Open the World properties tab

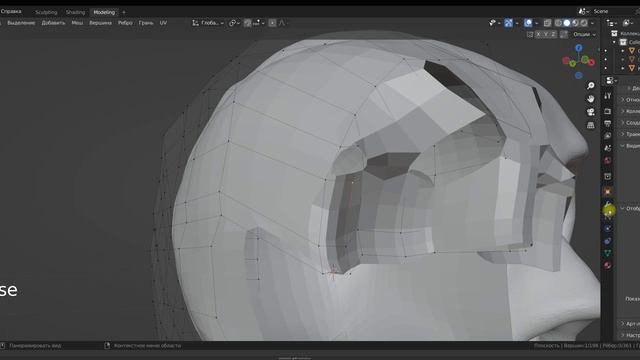[x=608, y=160]
